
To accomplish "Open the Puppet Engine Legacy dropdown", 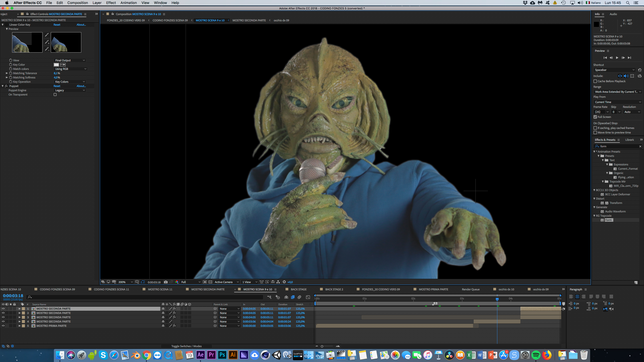I will (x=70, y=90).
